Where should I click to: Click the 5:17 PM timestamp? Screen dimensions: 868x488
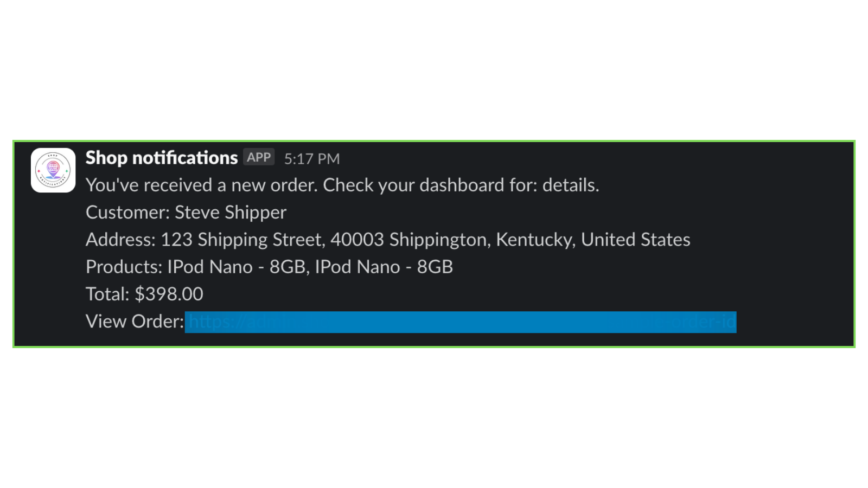tap(312, 158)
